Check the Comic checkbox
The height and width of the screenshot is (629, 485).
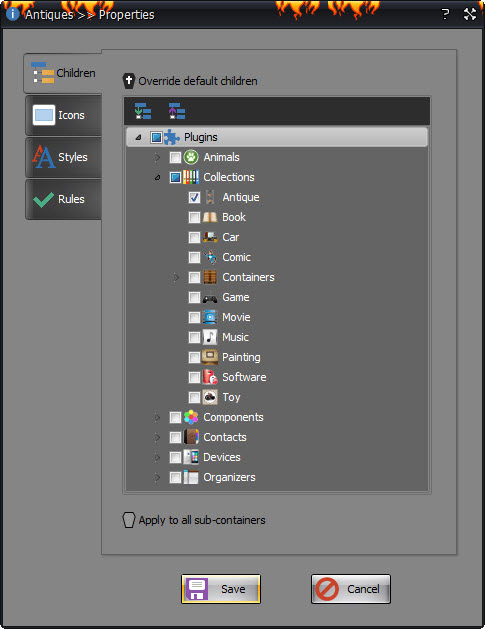[195, 257]
